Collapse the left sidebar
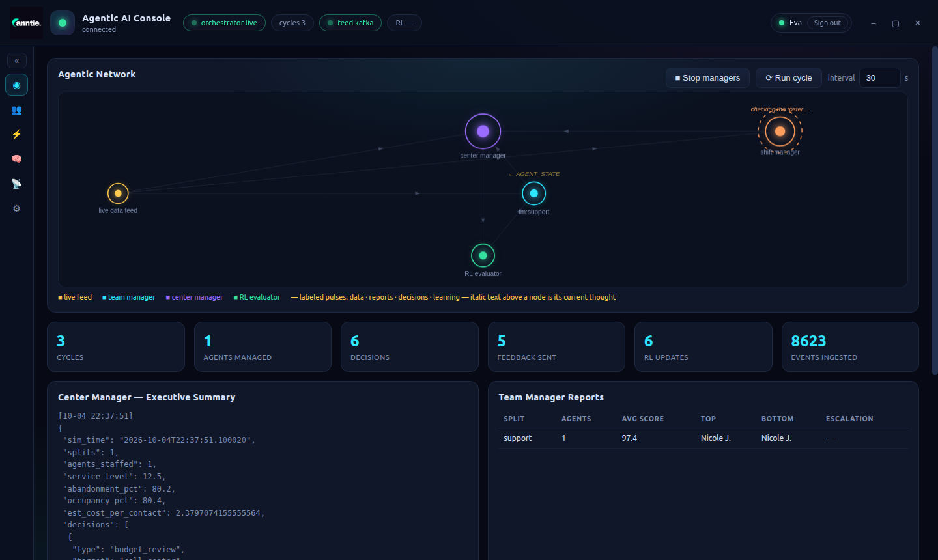Screen dimensions: 938x560 [17, 61]
